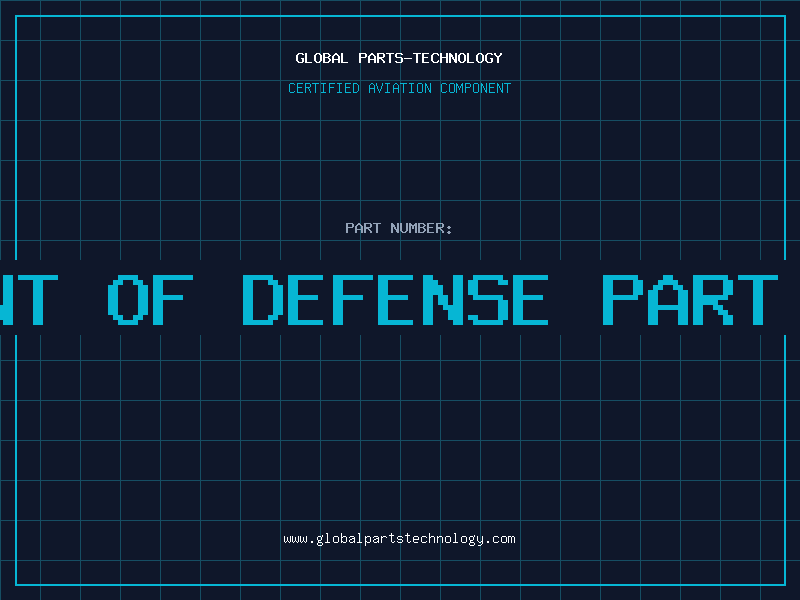Click the CERTIFIED AVIATION COMPONENT subtitle
Screen dimensions: 800x600
click(399, 88)
